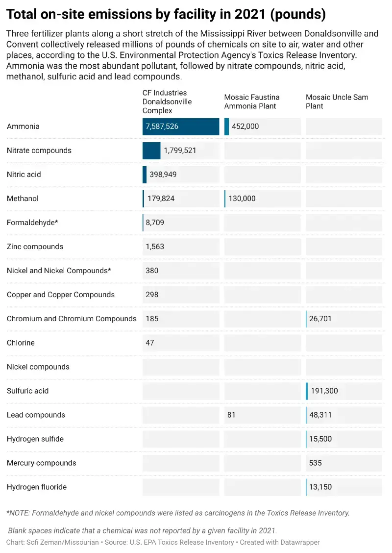This screenshot has width=392, height=553.
Task: Select the CF Industries Methanol value 179,824
Action: 161,199
